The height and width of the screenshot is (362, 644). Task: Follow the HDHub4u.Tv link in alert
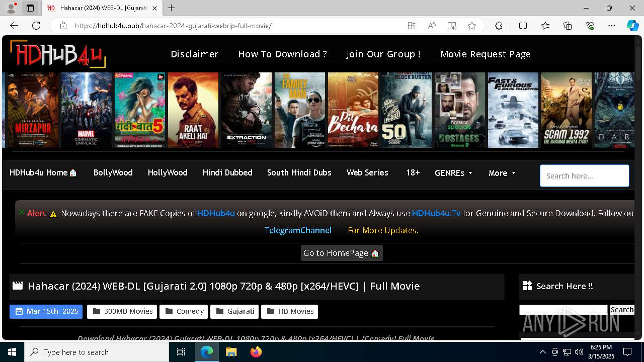tap(436, 213)
